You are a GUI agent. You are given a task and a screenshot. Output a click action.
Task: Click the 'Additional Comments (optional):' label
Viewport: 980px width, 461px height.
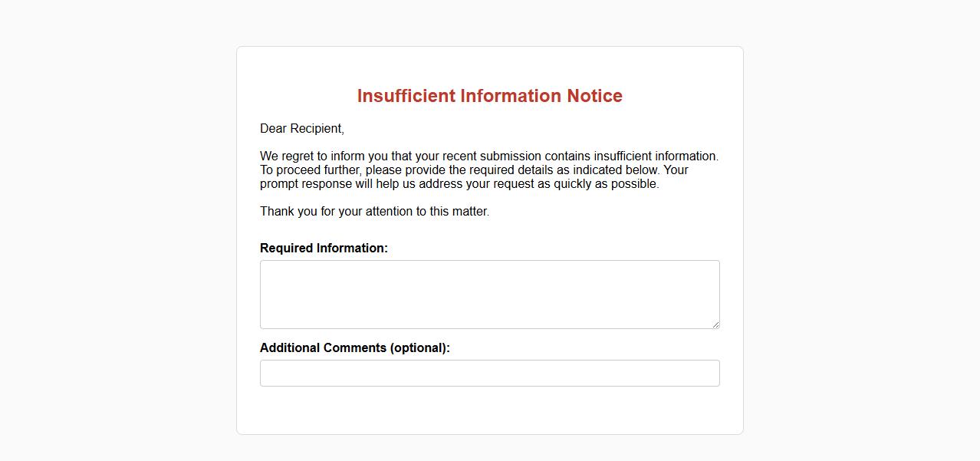point(354,348)
